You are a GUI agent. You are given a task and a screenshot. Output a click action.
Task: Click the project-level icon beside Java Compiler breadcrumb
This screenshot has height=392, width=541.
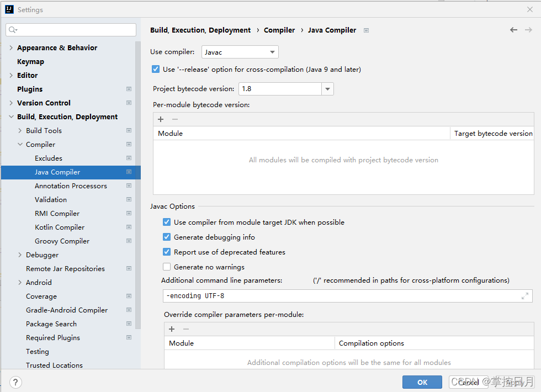coord(366,30)
